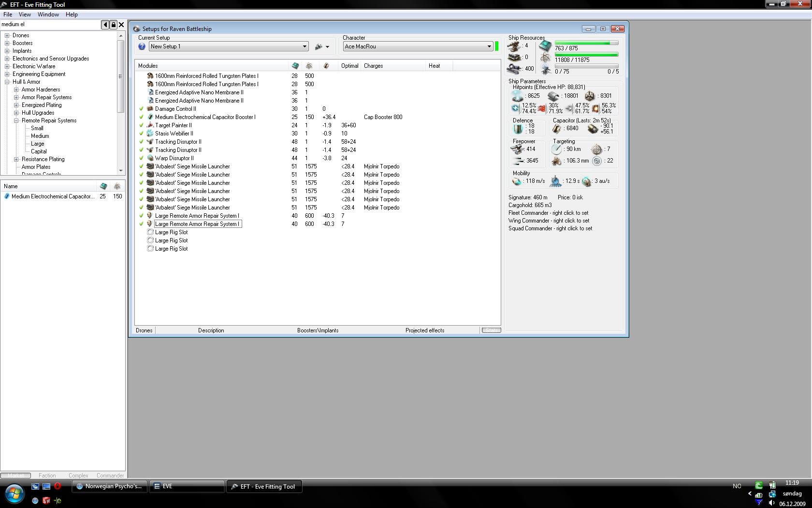This screenshot has width=812, height=508.
Task: Click the targeting range icon showing 90 km
Action: 557,149
